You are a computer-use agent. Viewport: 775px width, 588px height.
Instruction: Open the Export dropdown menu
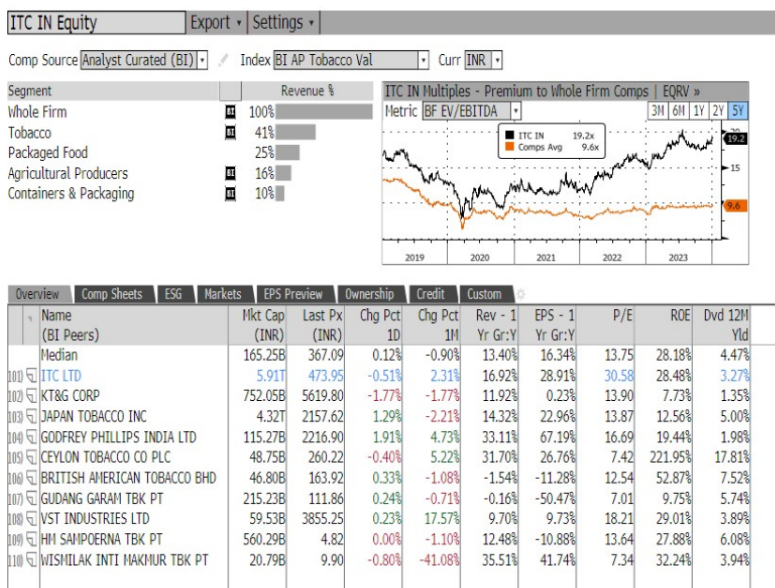click(x=216, y=22)
